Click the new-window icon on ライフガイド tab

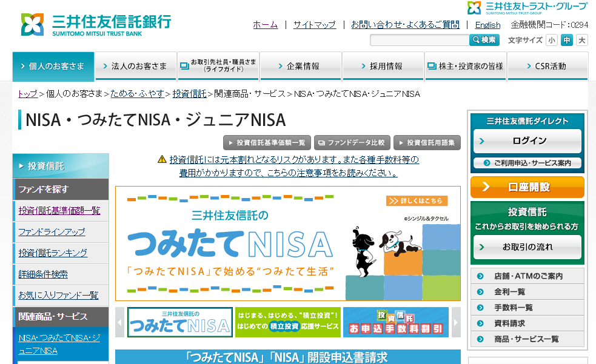pos(184,66)
